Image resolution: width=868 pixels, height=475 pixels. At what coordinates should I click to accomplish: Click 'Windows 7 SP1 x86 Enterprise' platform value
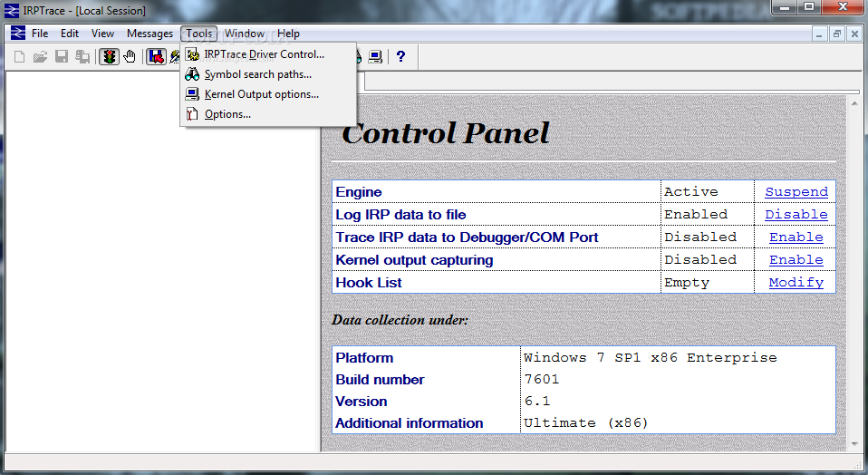click(651, 358)
